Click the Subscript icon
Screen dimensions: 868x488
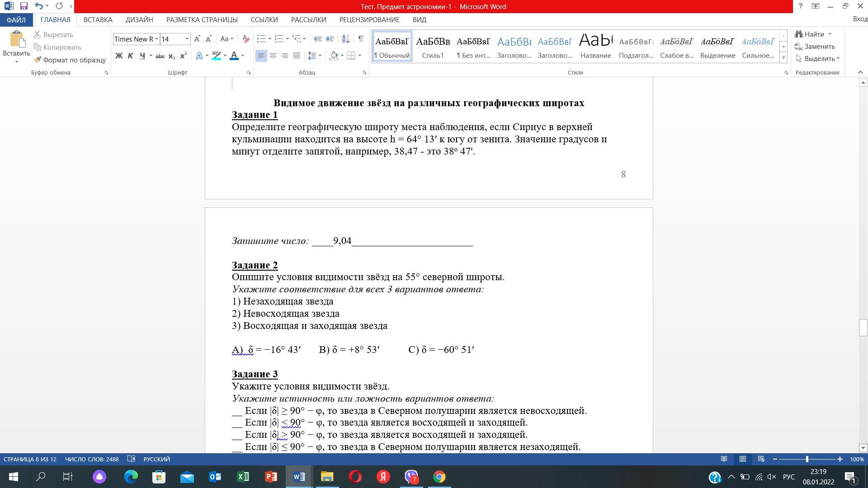coord(172,56)
